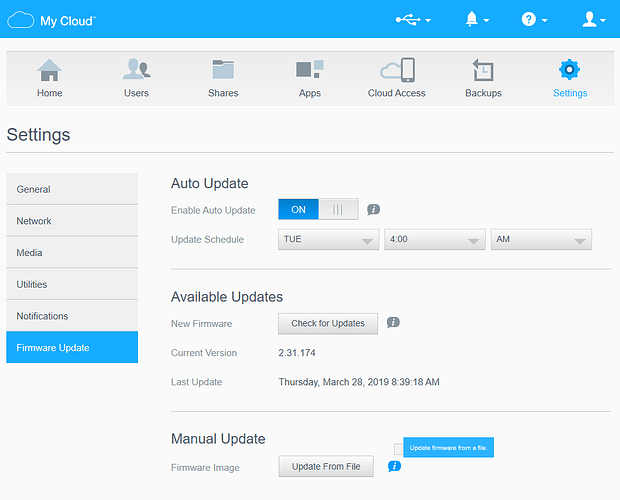Open the USB devices menu icon
Image resolution: width=620 pixels, height=500 pixels.
408,19
